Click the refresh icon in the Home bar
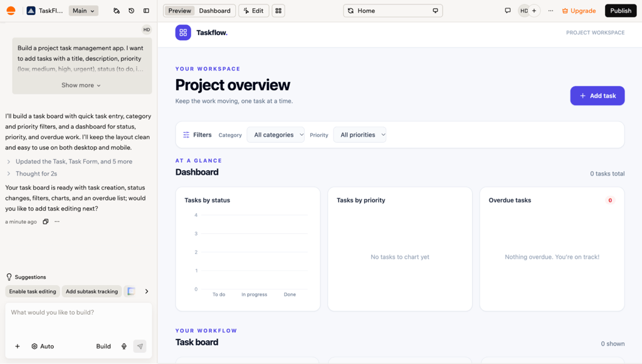Image resolution: width=642 pixels, height=364 pixels. tap(351, 11)
